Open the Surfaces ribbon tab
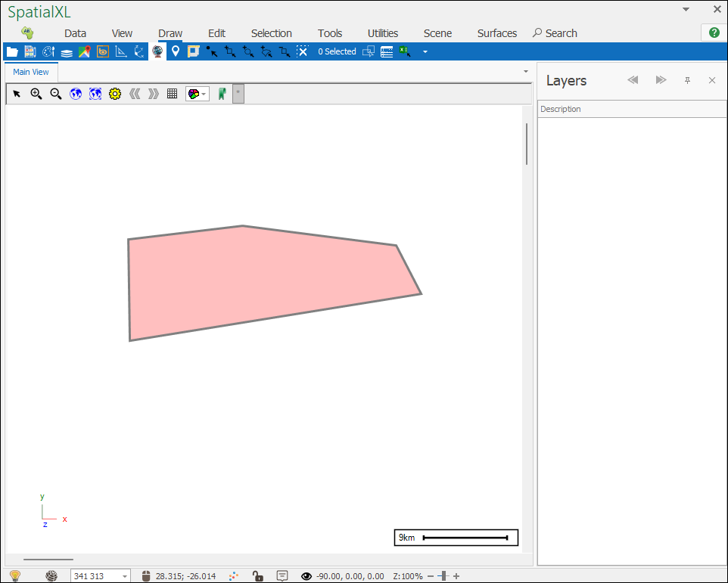This screenshot has width=728, height=583. coord(497,33)
